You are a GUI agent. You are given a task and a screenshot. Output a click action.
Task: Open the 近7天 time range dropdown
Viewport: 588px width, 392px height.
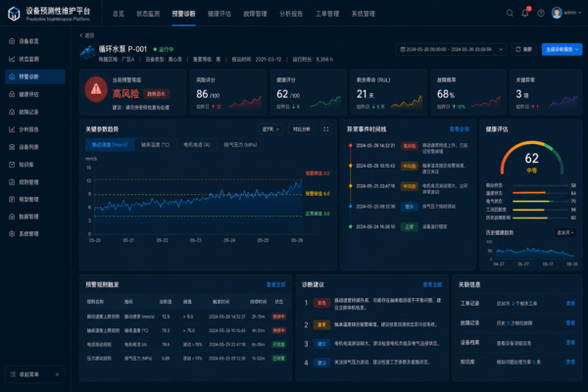click(x=269, y=128)
